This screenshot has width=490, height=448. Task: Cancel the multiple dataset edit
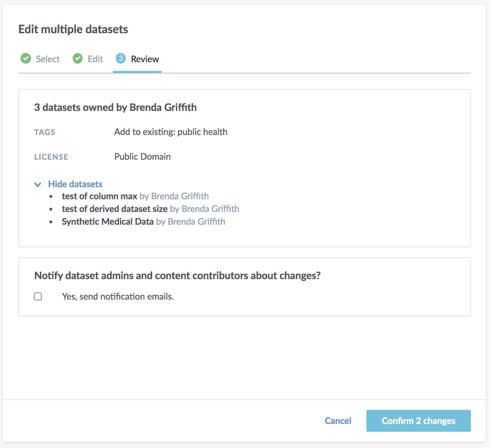(x=338, y=421)
